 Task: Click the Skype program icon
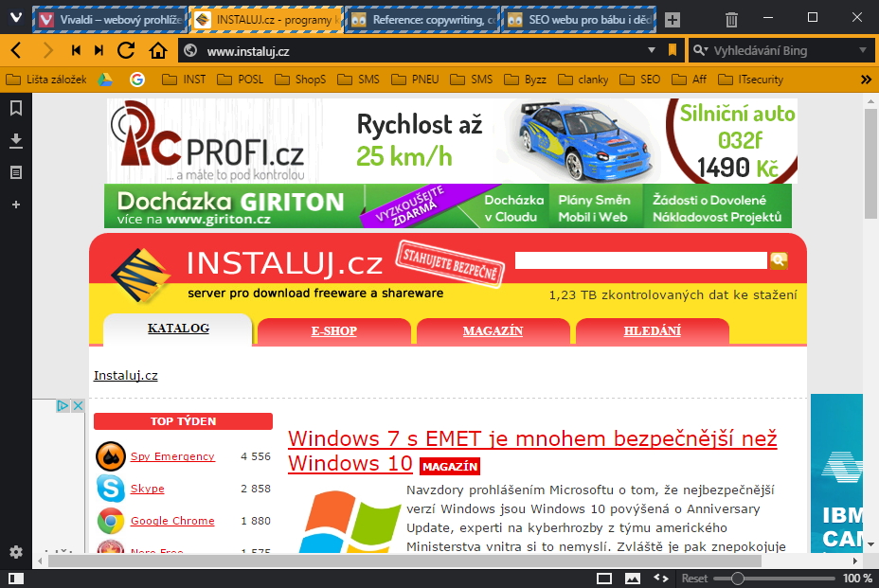tap(111, 489)
